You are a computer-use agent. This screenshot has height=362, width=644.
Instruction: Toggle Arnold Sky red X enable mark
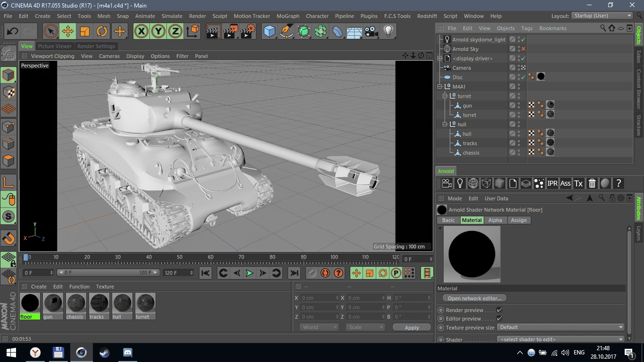523,49
